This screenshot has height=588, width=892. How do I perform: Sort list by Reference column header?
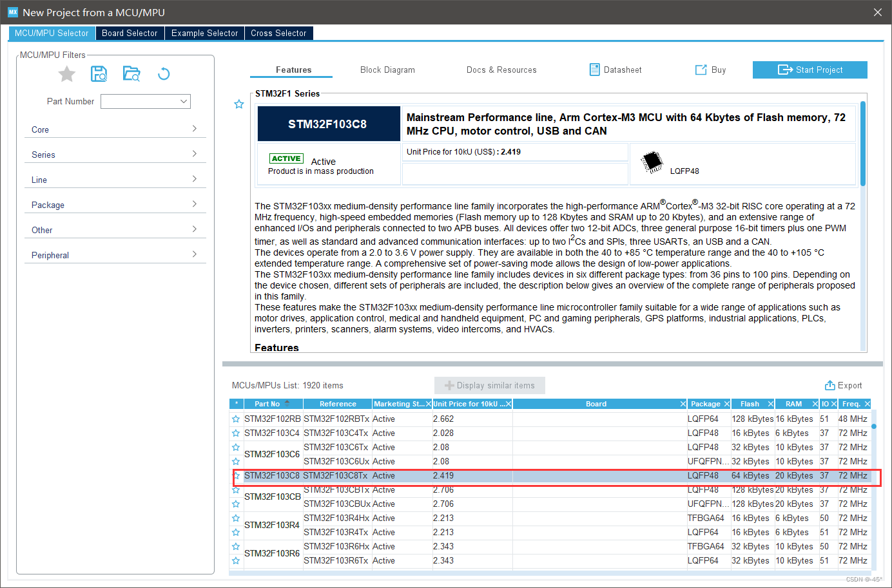click(338, 404)
